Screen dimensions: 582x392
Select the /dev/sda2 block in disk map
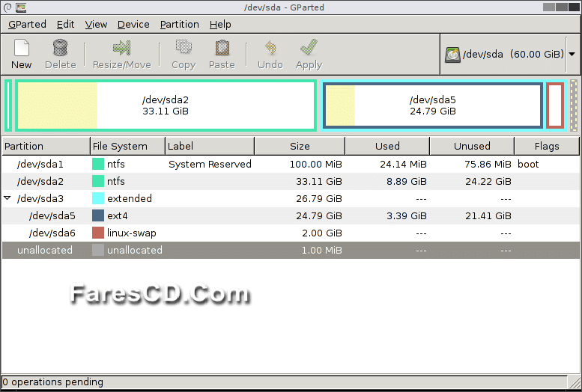pyautogui.click(x=166, y=105)
